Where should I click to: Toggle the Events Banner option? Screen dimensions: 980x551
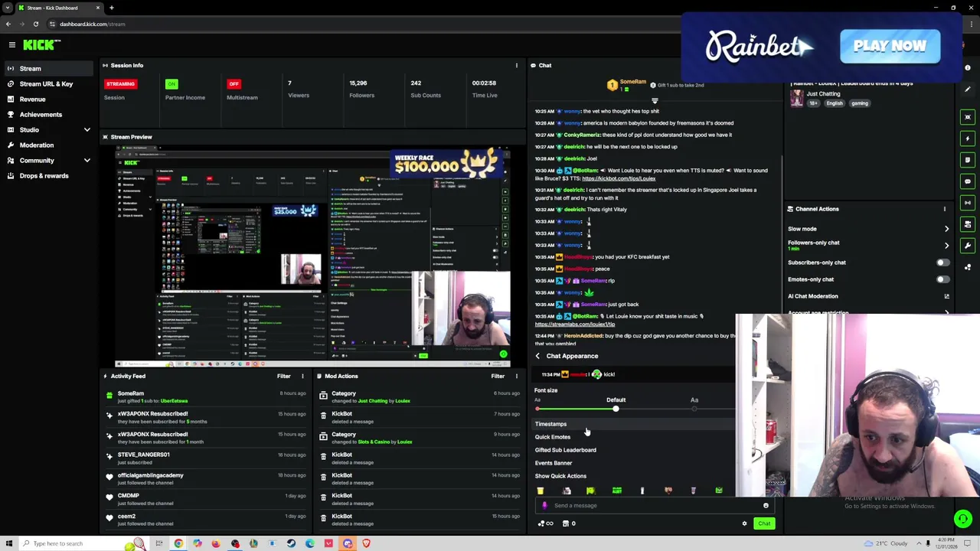coord(634,463)
